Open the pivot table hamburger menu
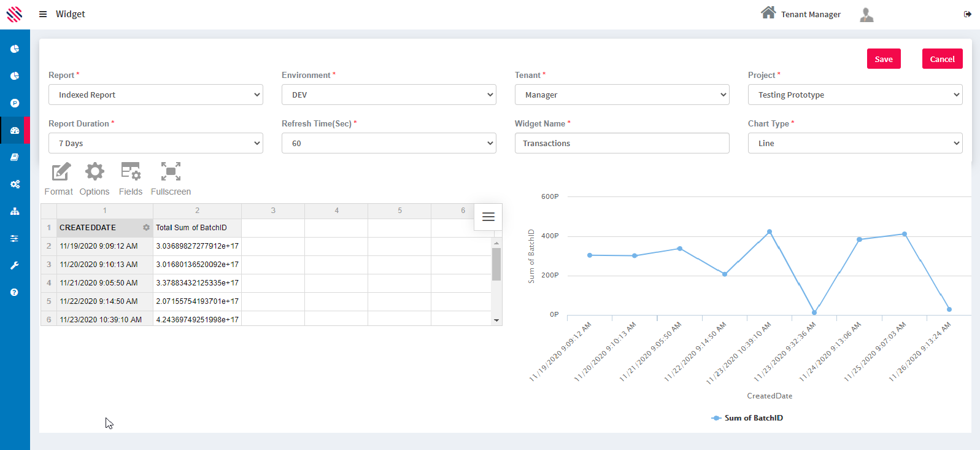The width and height of the screenshot is (980, 450). pyautogui.click(x=488, y=217)
